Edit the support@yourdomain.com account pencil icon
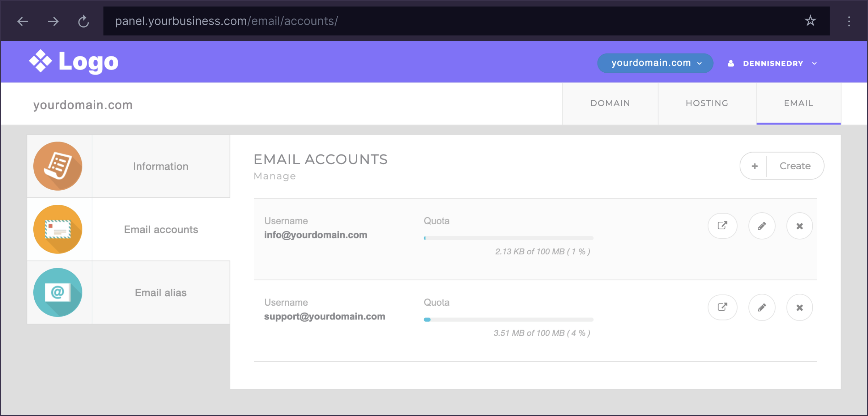Viewport: 868px width, 416px height. click(x=762, y=307)
